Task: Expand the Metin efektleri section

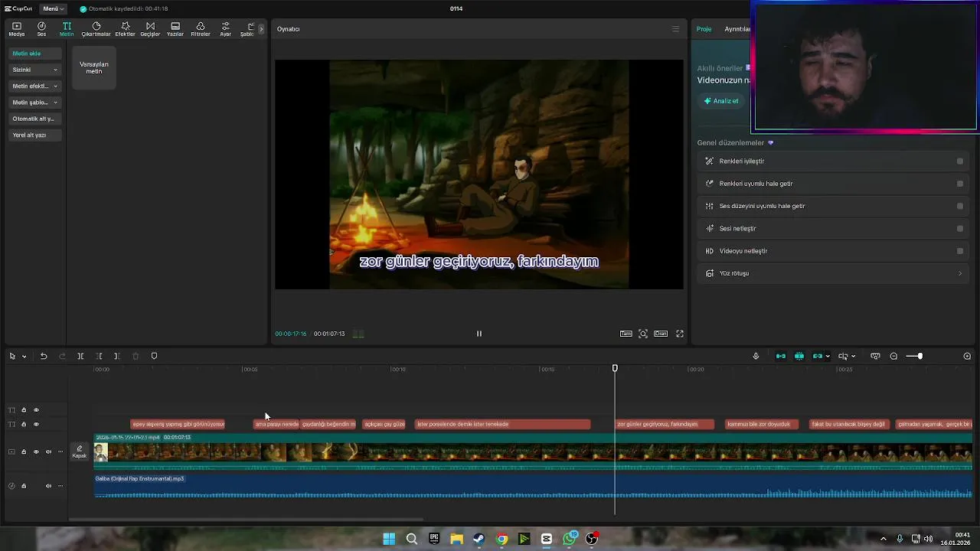Action: click(x=35, y=86)
